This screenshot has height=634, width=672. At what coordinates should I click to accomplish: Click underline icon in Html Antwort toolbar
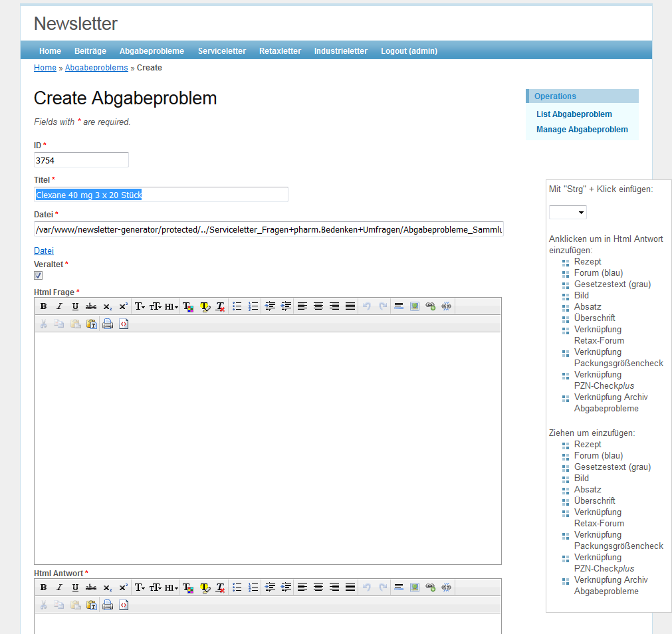[x=75, y=587]
